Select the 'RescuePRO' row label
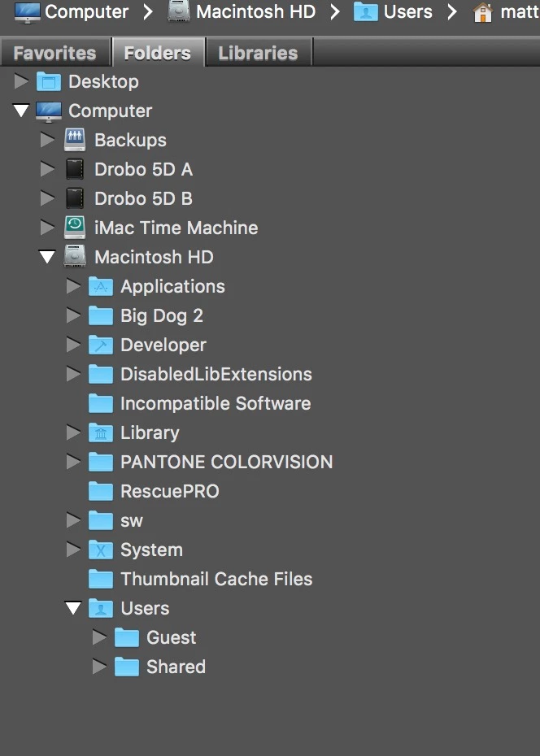 tap(170, 491)
